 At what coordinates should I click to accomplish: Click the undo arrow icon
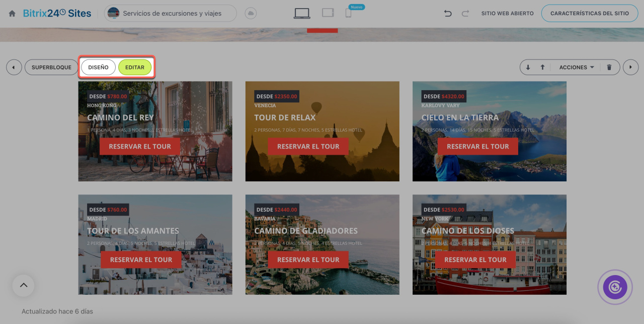(x=448, y=14)
